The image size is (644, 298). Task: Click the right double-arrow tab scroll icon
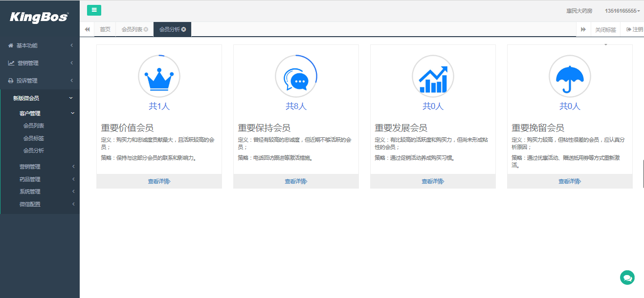click(x=583, y=29)
